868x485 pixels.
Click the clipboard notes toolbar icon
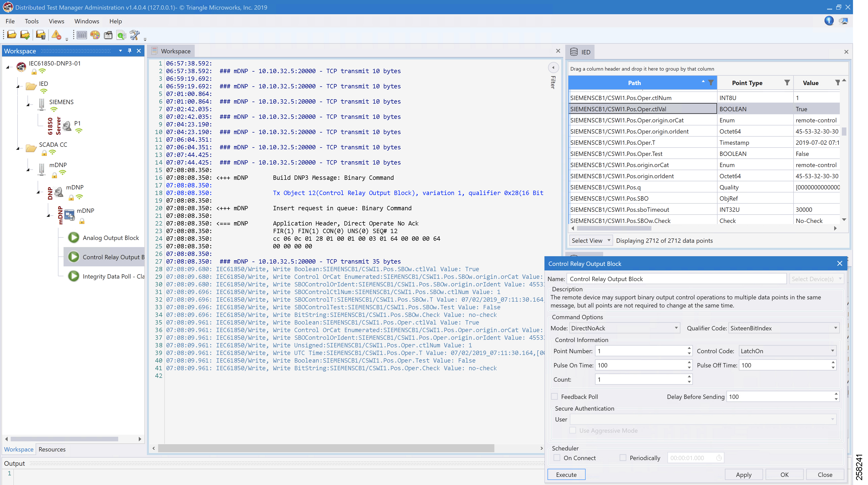(108, 35)
